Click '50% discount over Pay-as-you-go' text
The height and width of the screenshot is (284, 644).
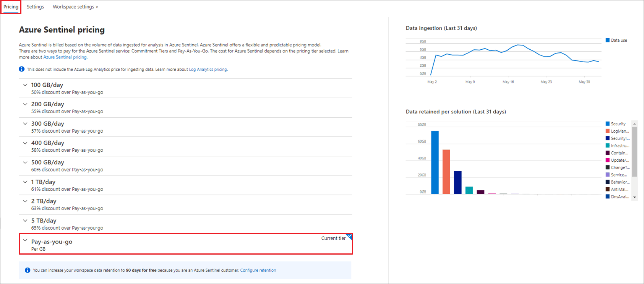(x=67, y=92)
